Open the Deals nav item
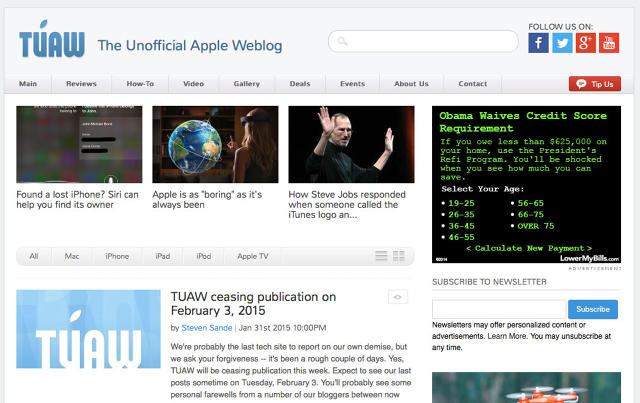The image size is (640, 403). pos(300,84)
